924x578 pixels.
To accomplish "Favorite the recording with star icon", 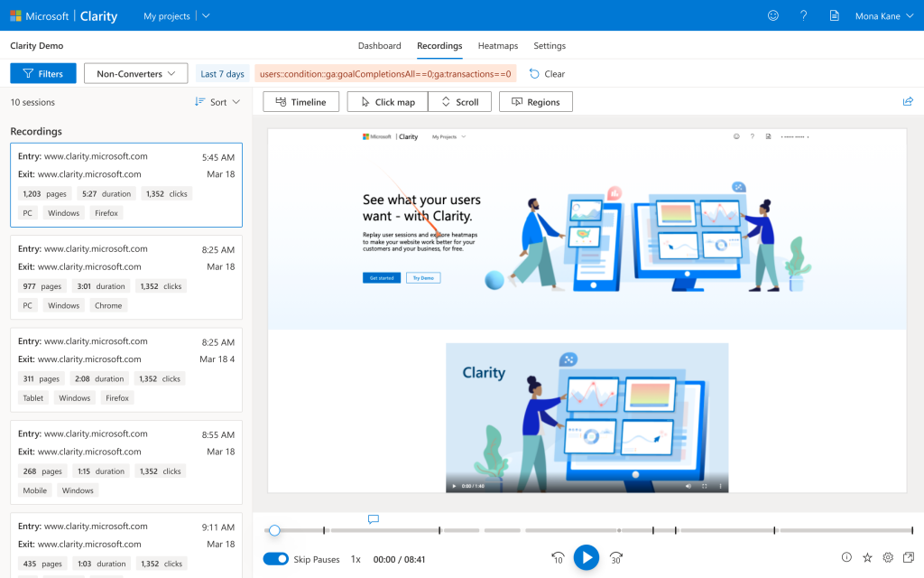I will tap(867, 558).
